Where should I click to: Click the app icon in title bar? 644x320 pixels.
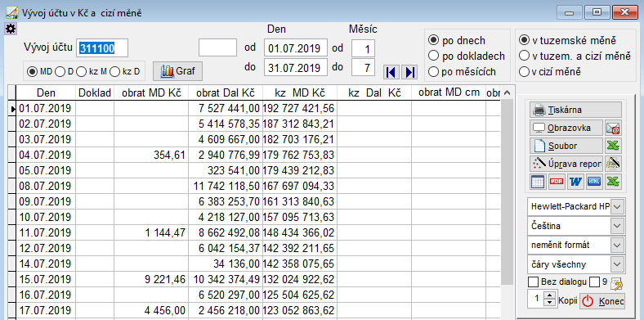11,13
